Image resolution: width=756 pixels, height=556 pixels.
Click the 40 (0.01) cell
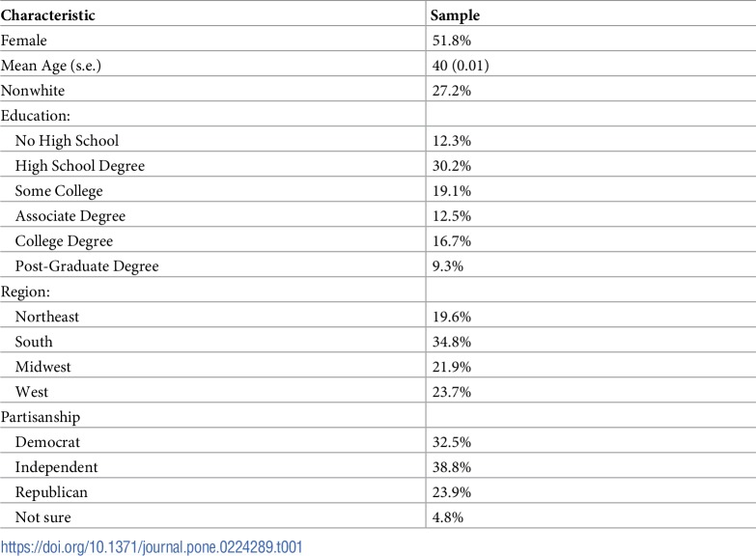pyautogui.click(x=461, y=65)
